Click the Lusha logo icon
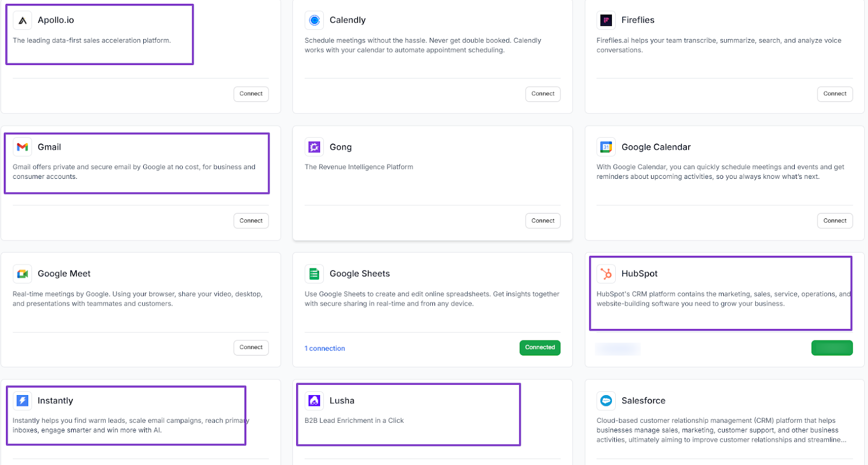The height and width of the screenshot is (465, 868). pos(314,401)
